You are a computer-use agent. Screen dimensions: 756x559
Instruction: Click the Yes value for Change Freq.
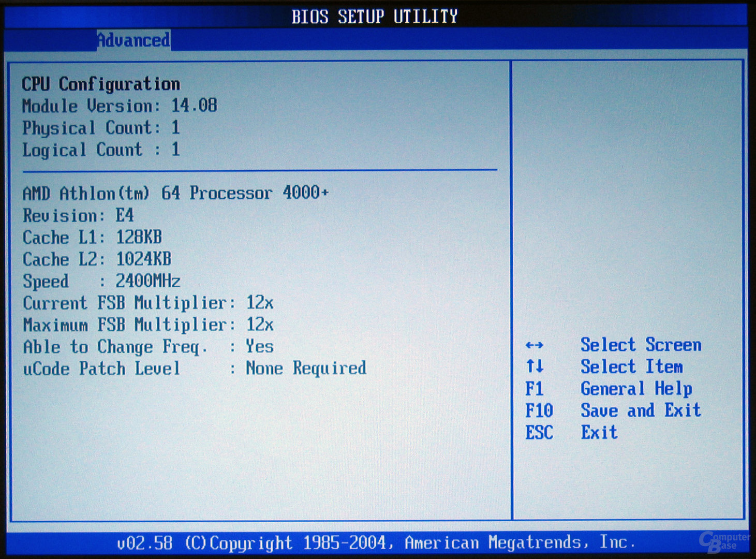coord(260,346)
